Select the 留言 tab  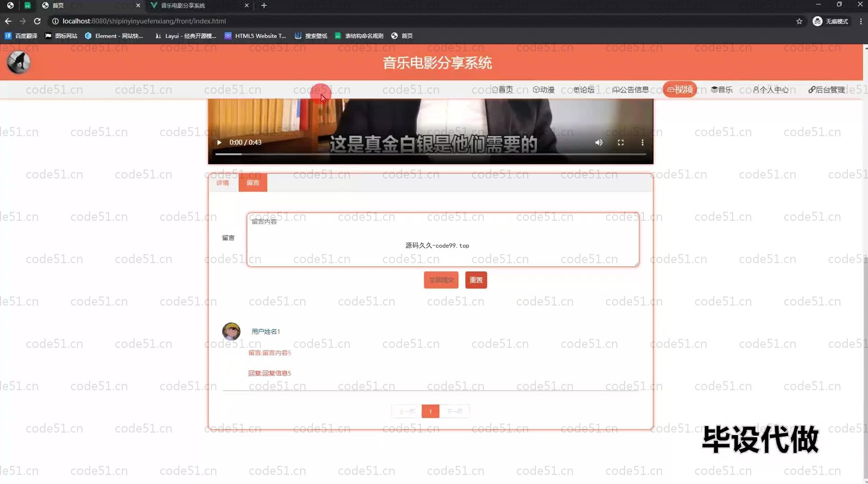coord(253,183)
